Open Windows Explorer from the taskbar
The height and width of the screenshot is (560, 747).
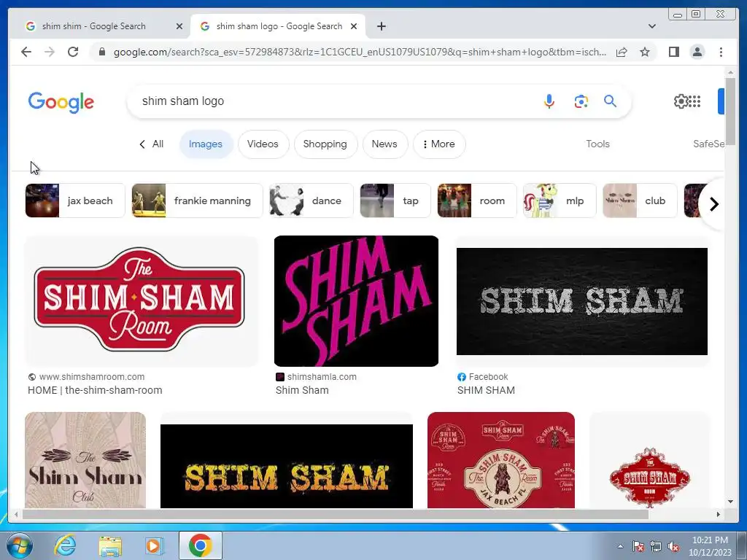click(110, 545)
